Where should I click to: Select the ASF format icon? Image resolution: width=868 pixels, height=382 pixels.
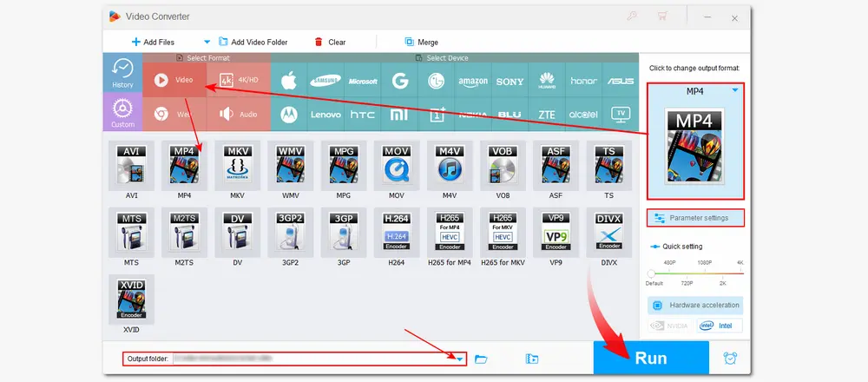[x=556, y=166]
